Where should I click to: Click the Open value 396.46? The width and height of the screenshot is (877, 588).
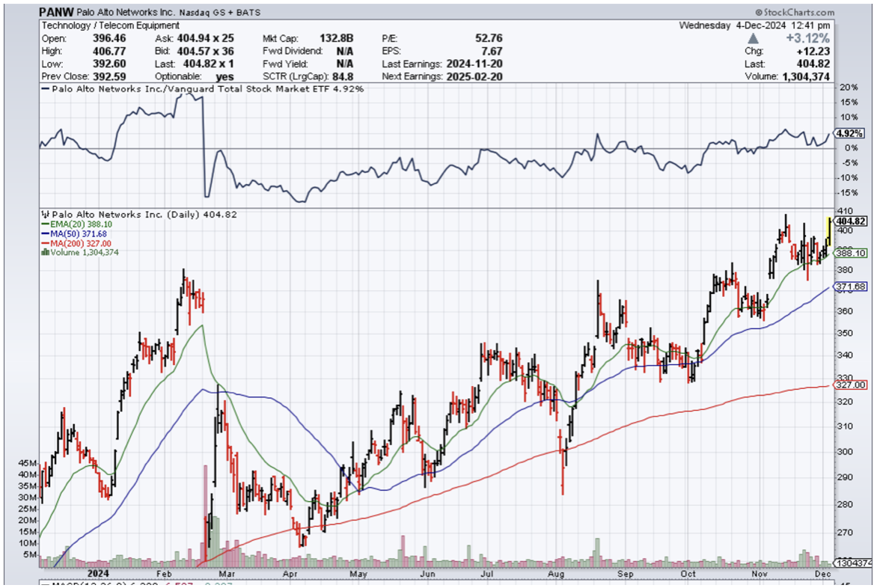point(109,38)
